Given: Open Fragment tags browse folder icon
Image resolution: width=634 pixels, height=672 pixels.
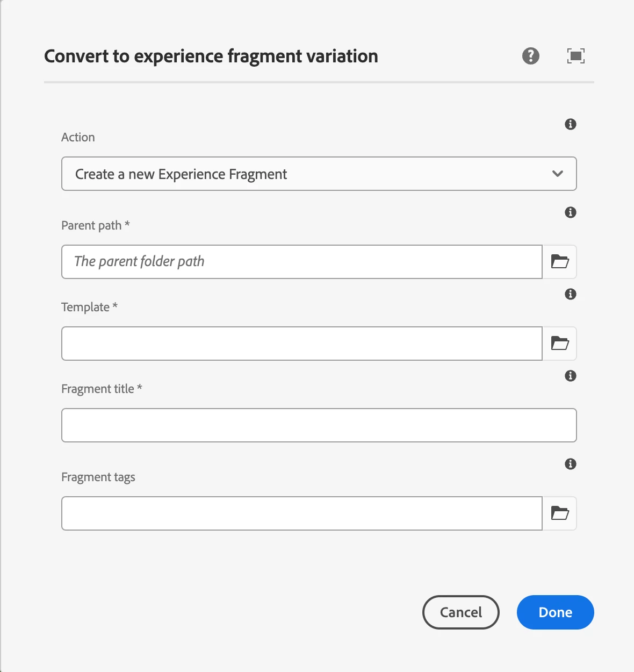Looking at the screenshot, I should [x=560, y=513].
